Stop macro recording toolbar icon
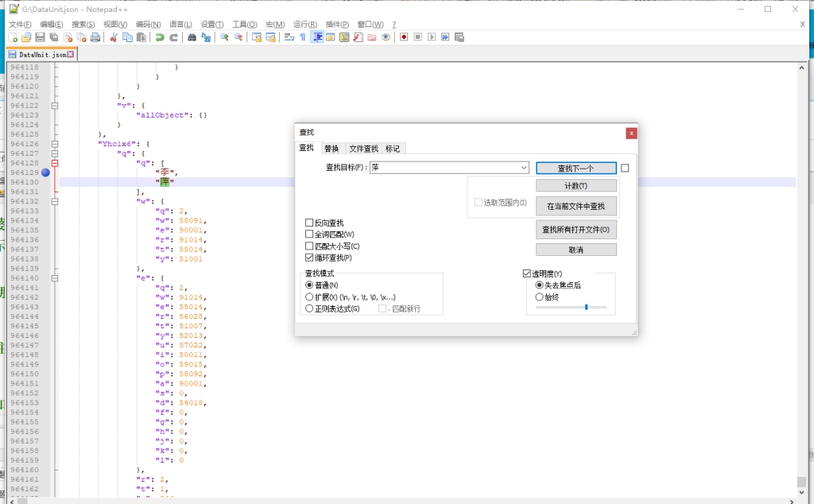 (x=418, y=37)
